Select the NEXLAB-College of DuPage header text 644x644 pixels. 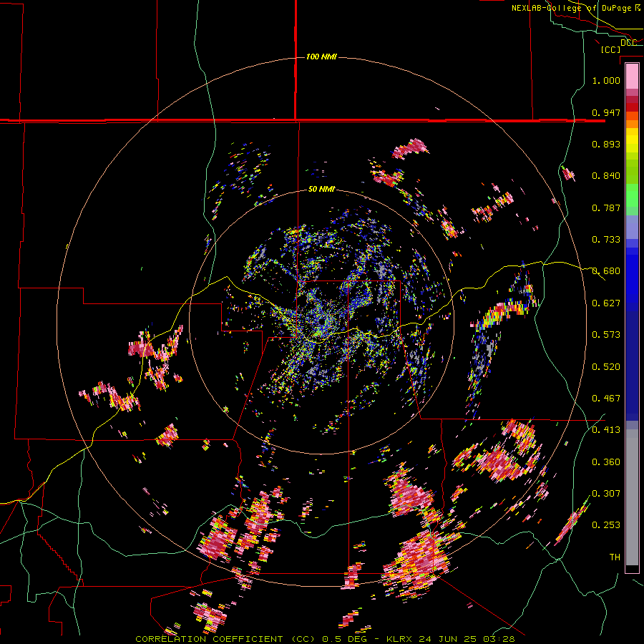click(571, 8)
